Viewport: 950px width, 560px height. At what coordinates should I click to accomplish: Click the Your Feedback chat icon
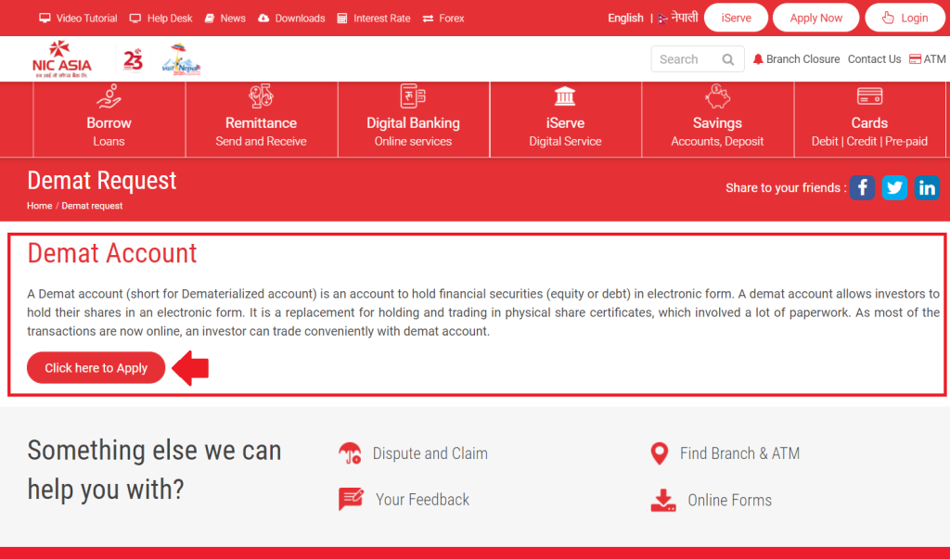pos(351,500)
